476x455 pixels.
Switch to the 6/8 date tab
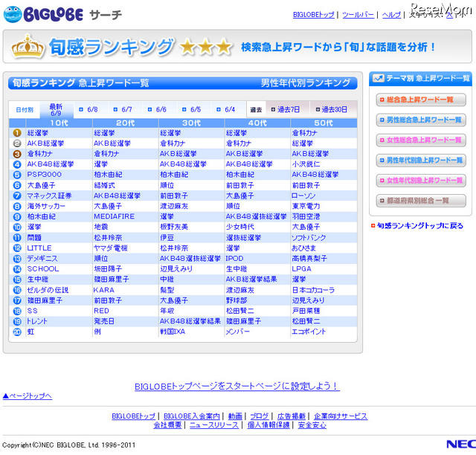tap(89, 109)
